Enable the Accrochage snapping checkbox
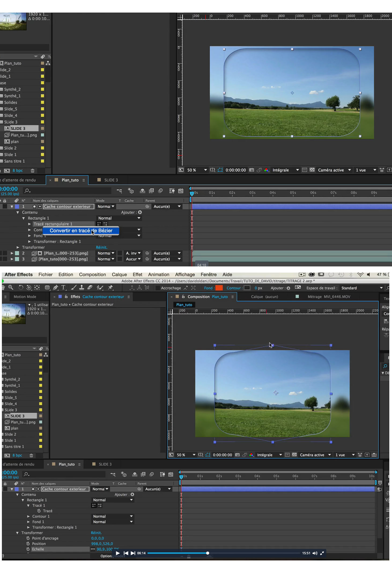Screen dimensions: 392x565 pos(158,288)
